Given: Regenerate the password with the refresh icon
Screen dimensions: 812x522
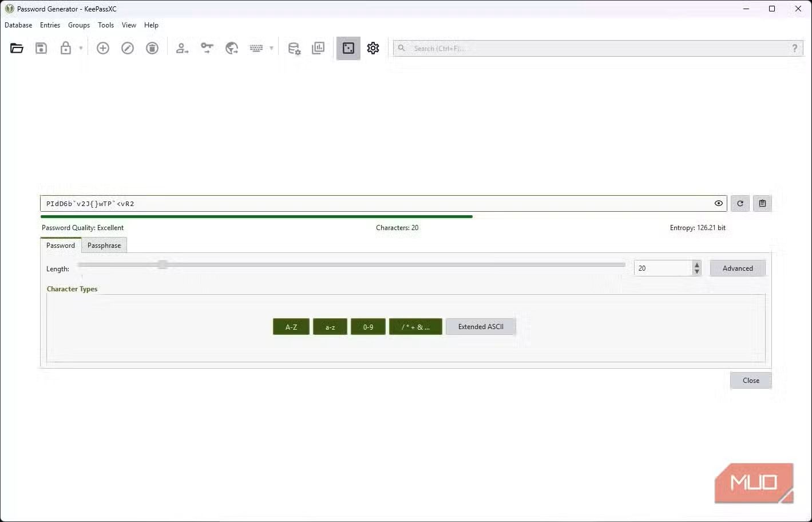Looking at the screenshot, I should click(x=740, y=203).
